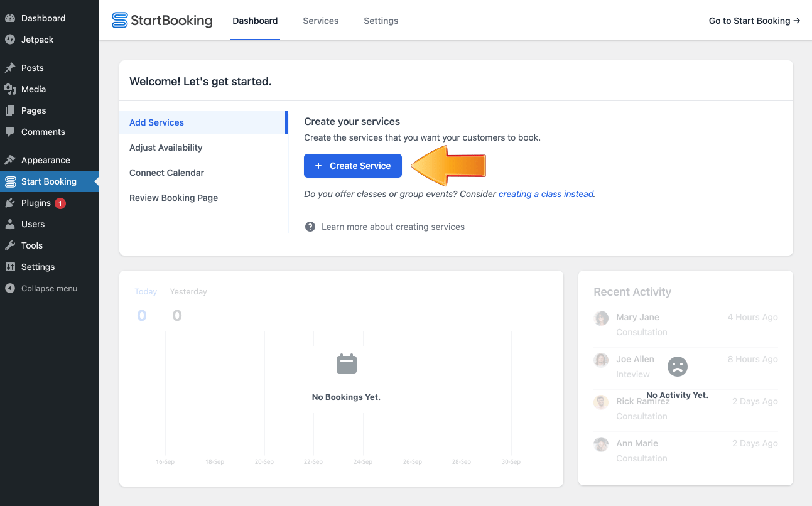Click the Media library icon

point(10,89)
